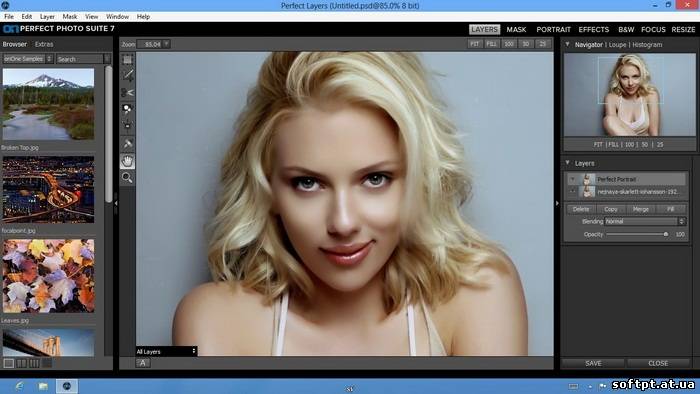700x394 pixels.
Task: Select the Masking Brush tool
Action: tap(128, 76)
